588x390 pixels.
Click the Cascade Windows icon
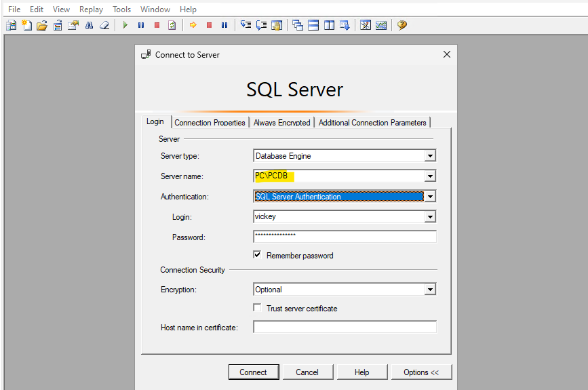click(x=298, y=25)
